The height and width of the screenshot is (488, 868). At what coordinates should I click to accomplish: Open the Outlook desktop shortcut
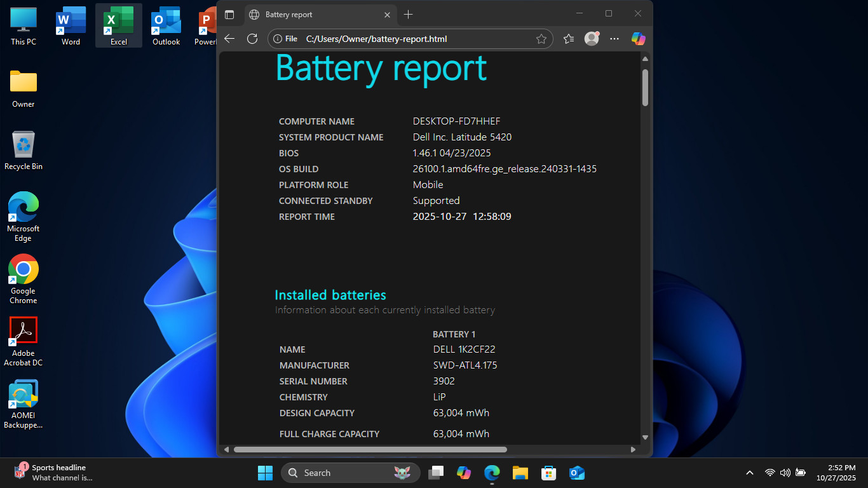coord(166,26)
